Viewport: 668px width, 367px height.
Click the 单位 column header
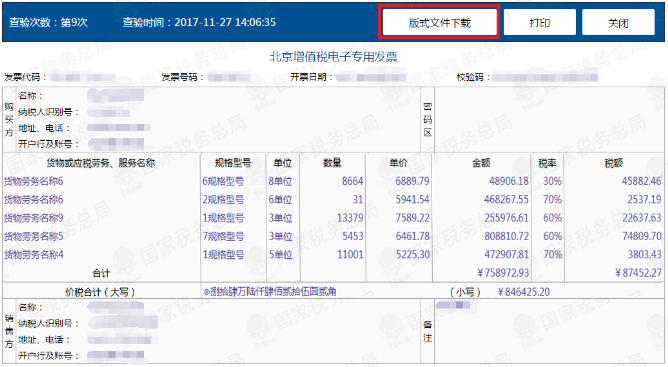pos(282,163)
